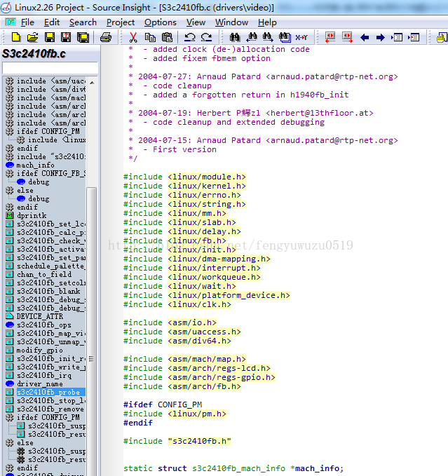Viewport: 448px width, 476px height.
Task: Click the #include <asm/arch/regs-lcd.h> line
Action: [197, 368]
